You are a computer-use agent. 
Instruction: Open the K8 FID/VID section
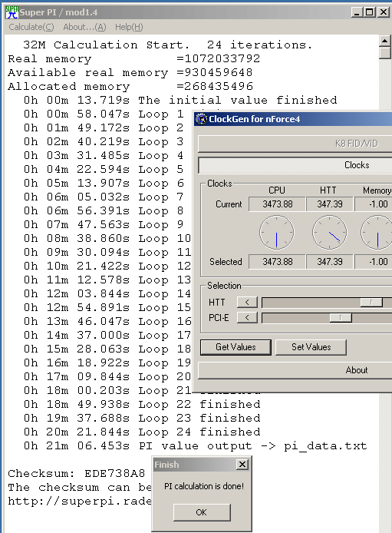click(x=295, y=144)
